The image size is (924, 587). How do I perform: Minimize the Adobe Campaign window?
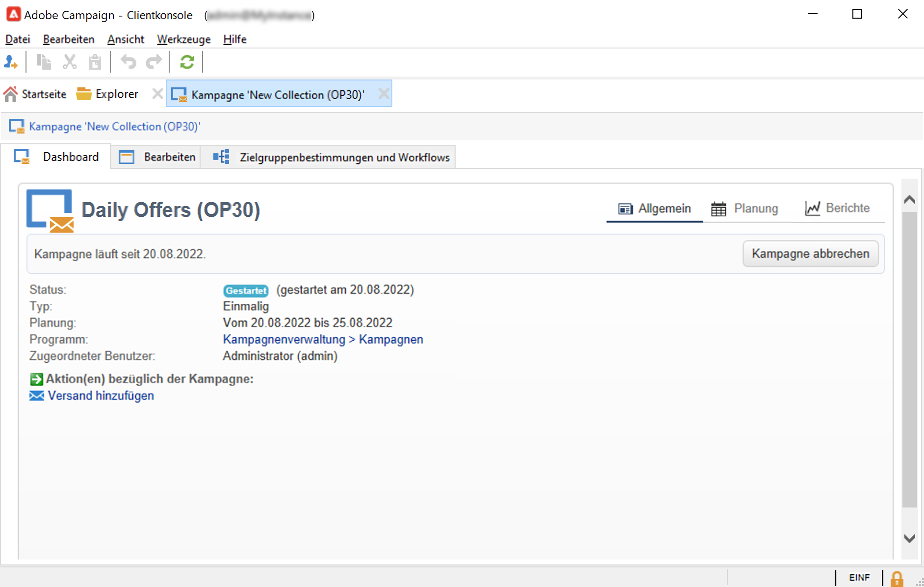[813, 14]
